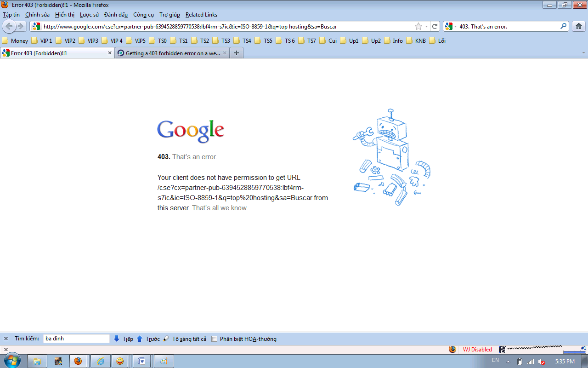Reload the page with the refresh icon
The height and width of the screenshot is (368, 588).
click(x=435, y=26)
